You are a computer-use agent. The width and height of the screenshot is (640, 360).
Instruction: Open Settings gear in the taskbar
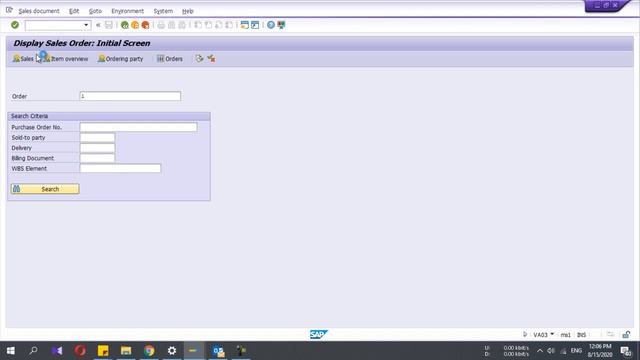[x=172, y=351]
